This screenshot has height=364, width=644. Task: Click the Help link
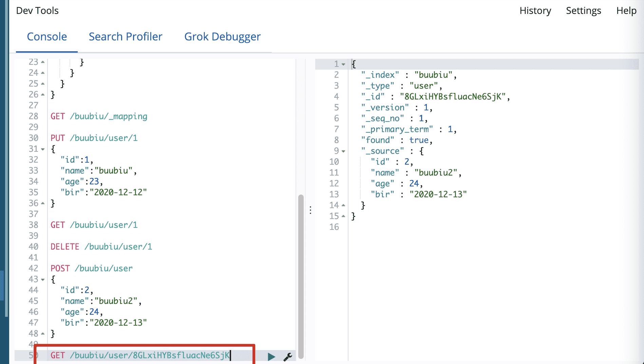626,11
